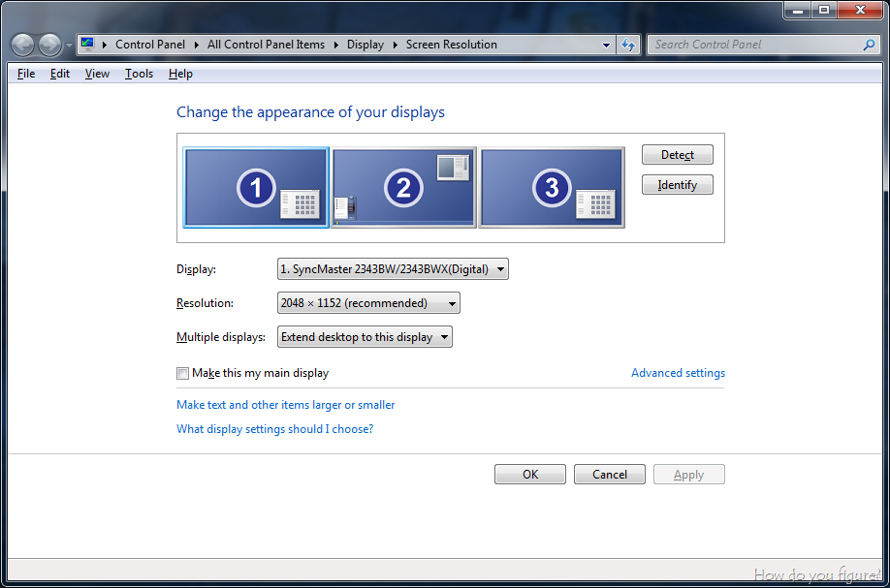Enable 'Make this my main display' checkbox
The height and width of the screenshot is (588, 890).
pyautogui.click(x=183, y=373)
